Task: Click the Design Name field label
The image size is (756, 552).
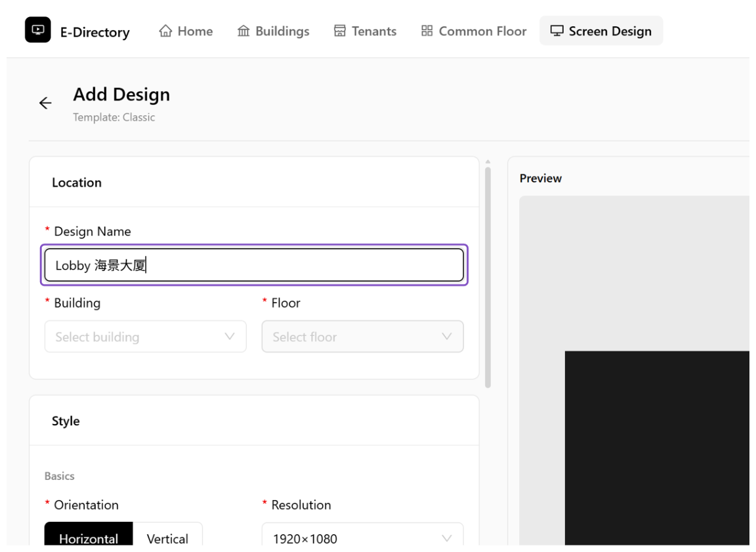Action: [93, 232]
